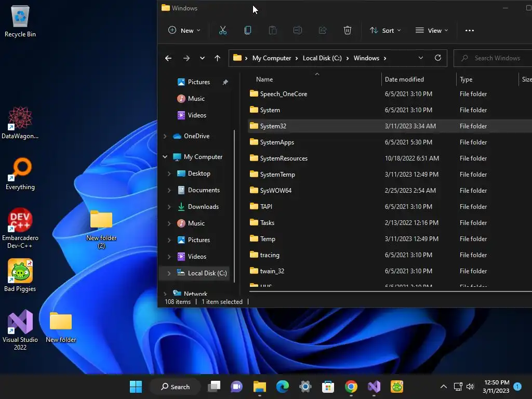The width and height of the screenshot is (532, 399).
Task: Select the Everything desktop shortcut
Action: point(20,174)
